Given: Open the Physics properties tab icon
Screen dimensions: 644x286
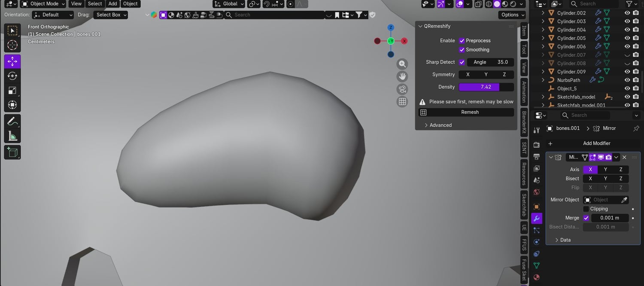Looking at the screenshot, I should coord(536,242).
